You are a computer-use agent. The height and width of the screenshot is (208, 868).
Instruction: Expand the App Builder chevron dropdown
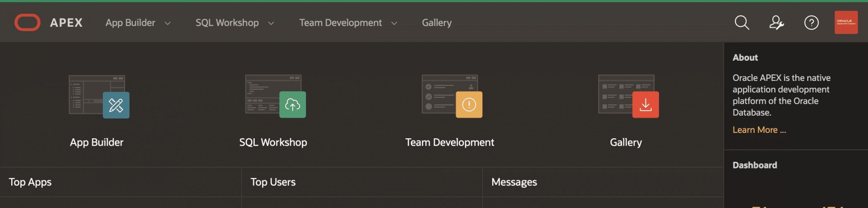168,23
